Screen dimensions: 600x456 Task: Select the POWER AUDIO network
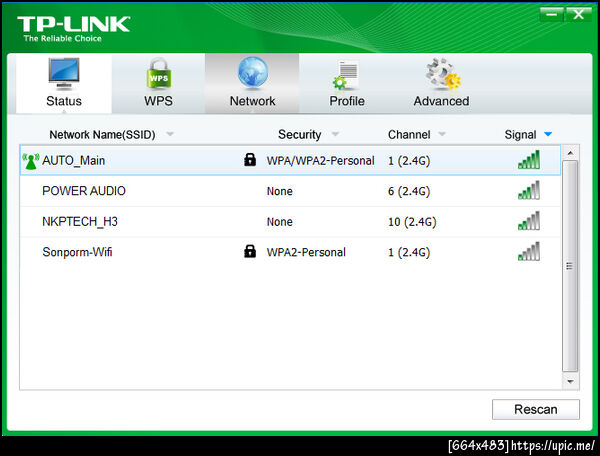click(84, 191)
